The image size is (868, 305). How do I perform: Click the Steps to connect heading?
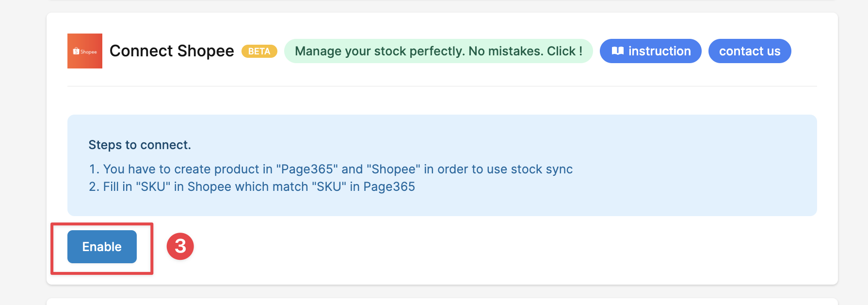coord(140,145)
